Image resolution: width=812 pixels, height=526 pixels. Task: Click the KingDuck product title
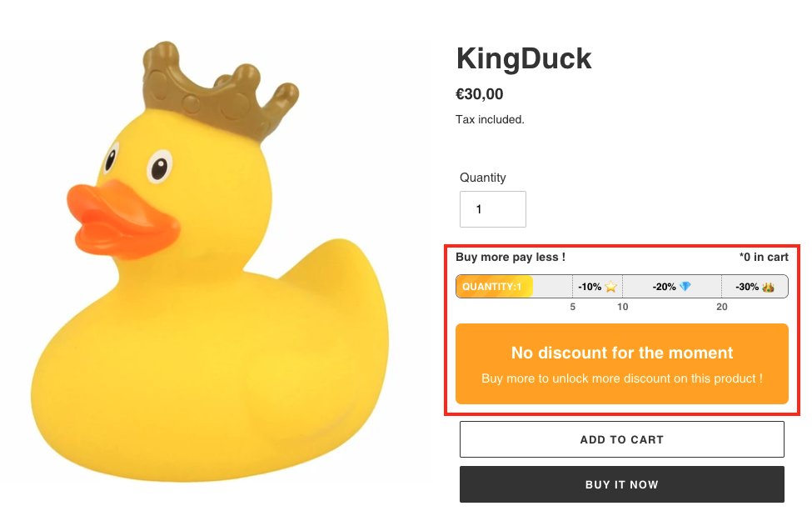point(524,58)
